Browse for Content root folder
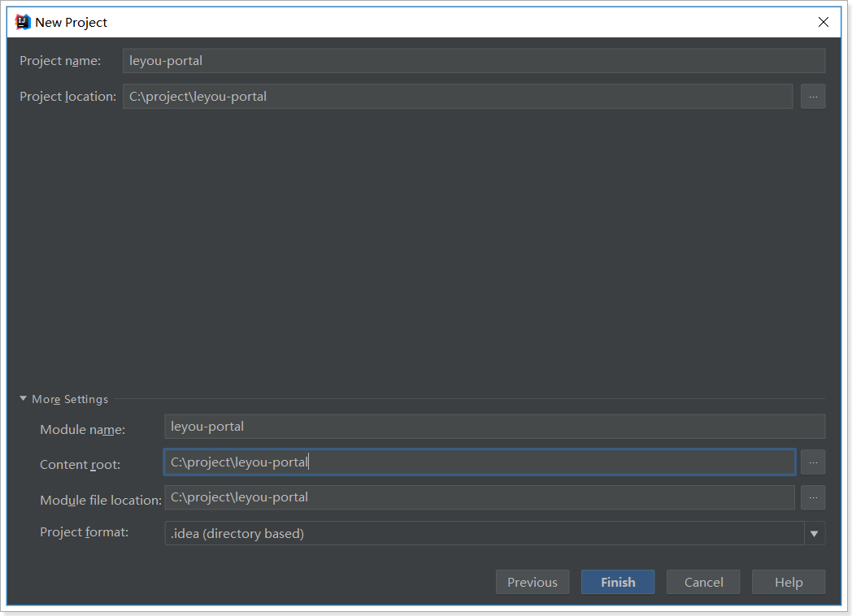The image size is (852, 616). coord(813,462)
